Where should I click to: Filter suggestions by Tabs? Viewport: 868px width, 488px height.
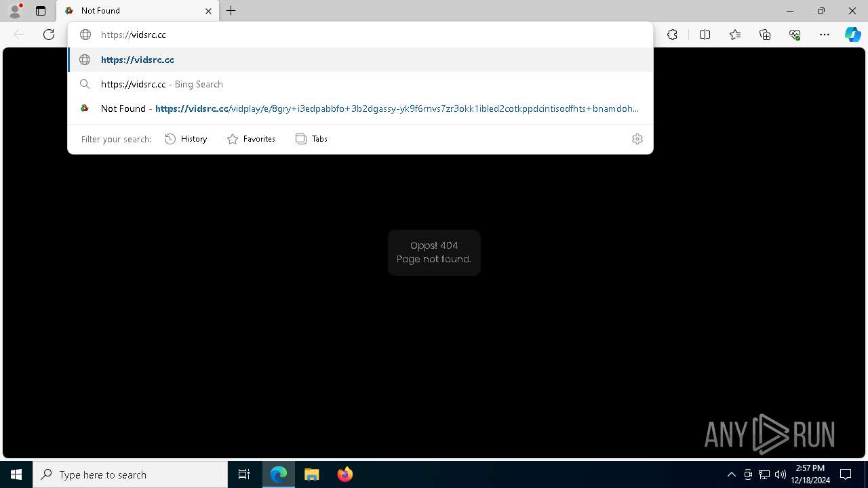[312, 139]
